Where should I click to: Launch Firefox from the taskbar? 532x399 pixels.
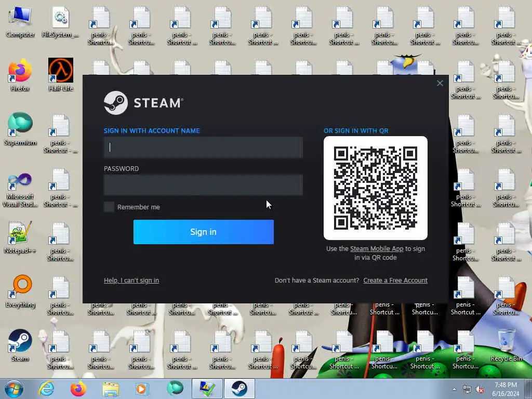(78, 389)
